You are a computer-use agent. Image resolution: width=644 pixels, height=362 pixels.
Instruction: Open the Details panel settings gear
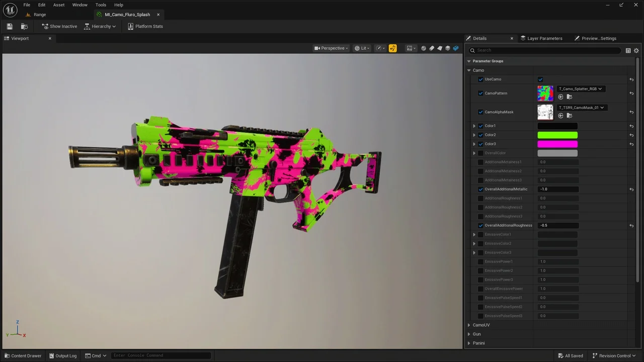click(x=636, y=50)
